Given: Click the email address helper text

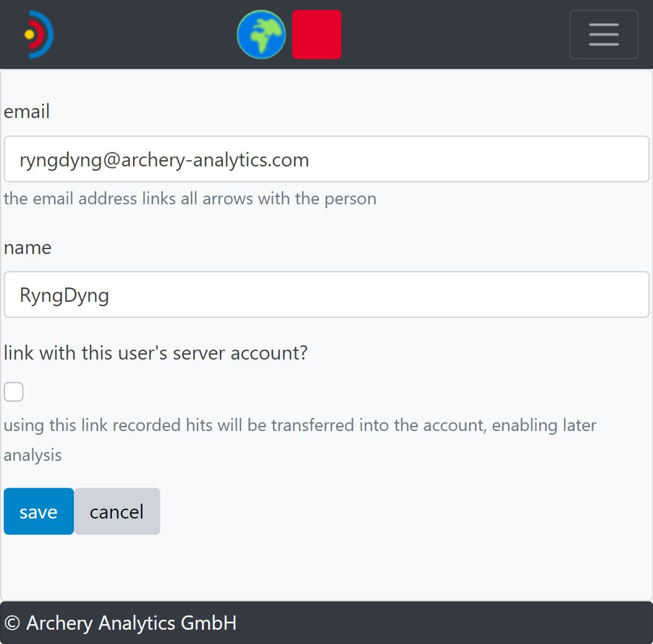Looking at the screenshot, I should [190, 199].
